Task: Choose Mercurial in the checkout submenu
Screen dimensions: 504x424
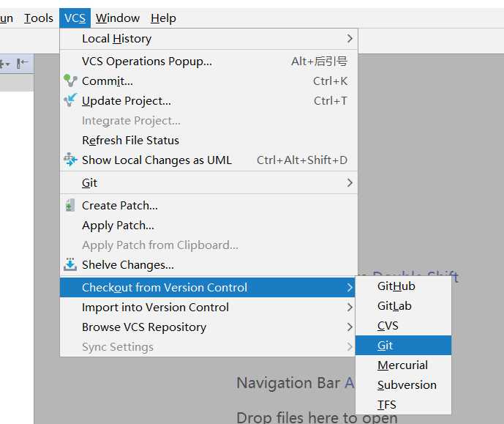Action: pyautogui.click(x=403, y=365)
